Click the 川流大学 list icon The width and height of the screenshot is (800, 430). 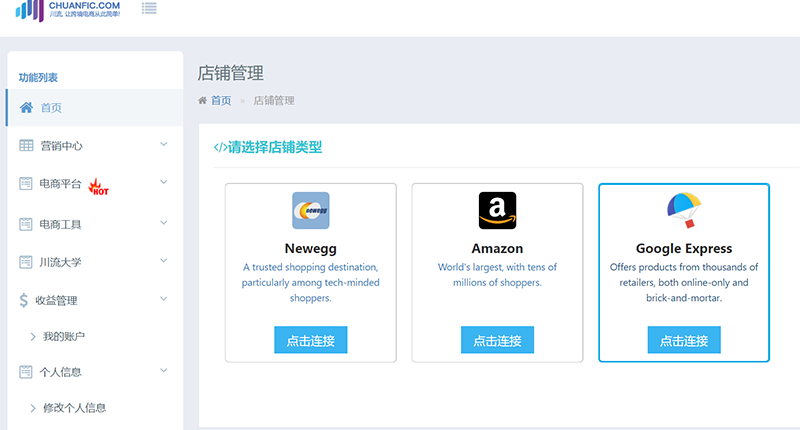26,262
